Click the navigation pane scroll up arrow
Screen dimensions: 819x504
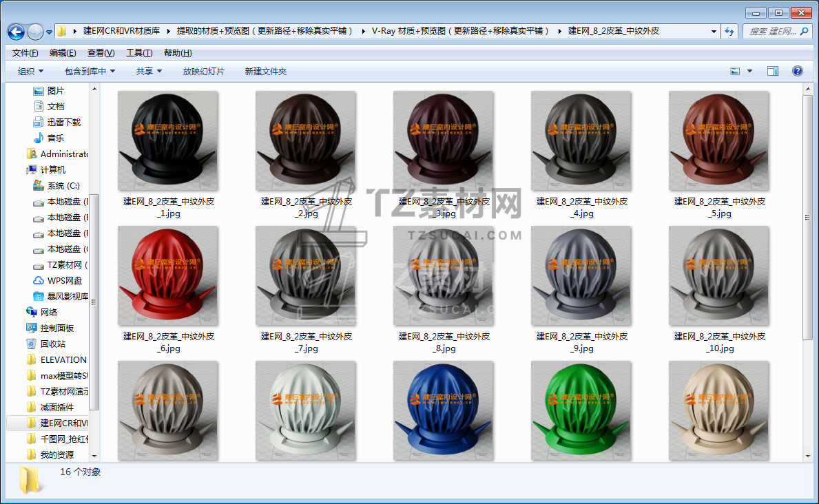point(94,90)
